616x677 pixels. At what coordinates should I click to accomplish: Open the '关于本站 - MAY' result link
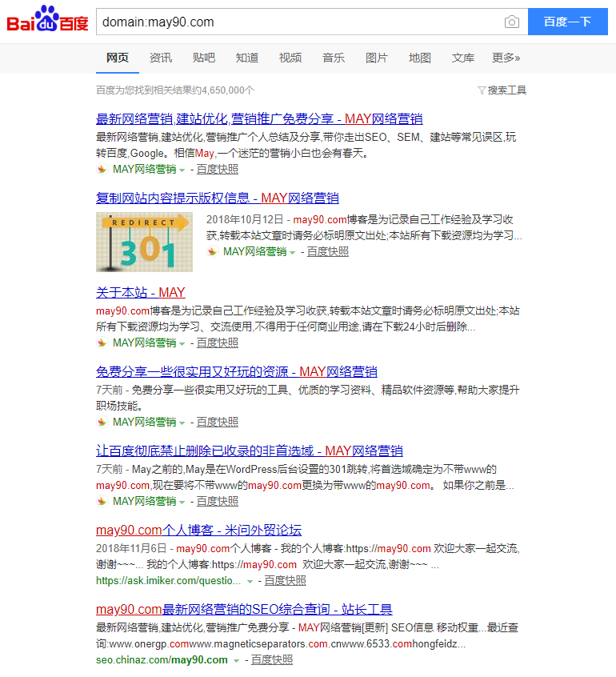[140, 292]
